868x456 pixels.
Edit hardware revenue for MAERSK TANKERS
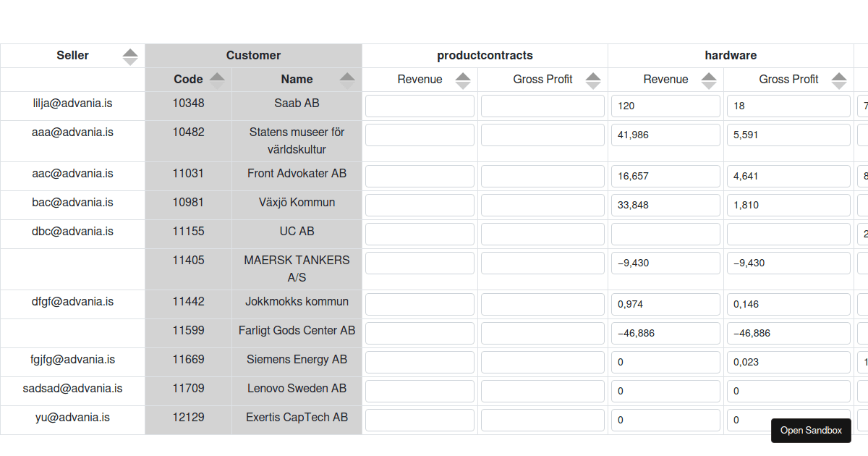(665, 263)
